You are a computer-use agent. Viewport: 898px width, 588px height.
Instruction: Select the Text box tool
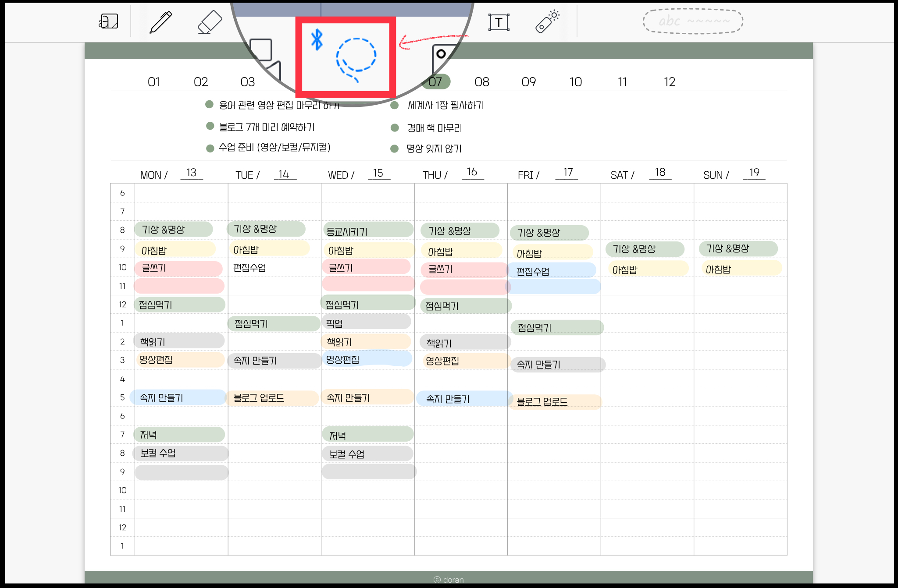pyautogui.click(x=499, y=22)
